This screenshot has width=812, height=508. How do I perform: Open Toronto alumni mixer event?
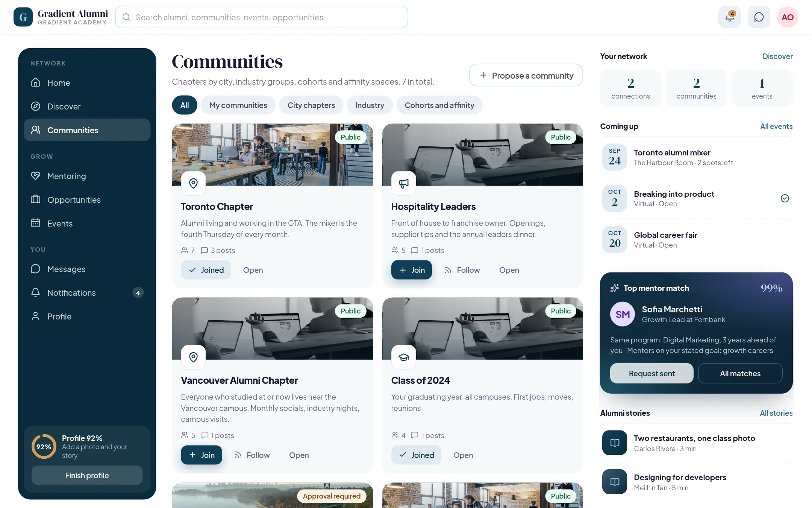697,157
